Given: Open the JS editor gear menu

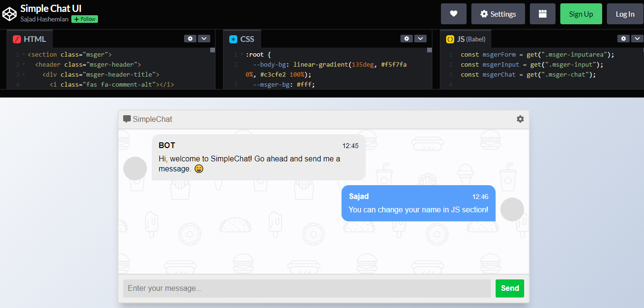Looking at the screenshot, I should [624, 39].
